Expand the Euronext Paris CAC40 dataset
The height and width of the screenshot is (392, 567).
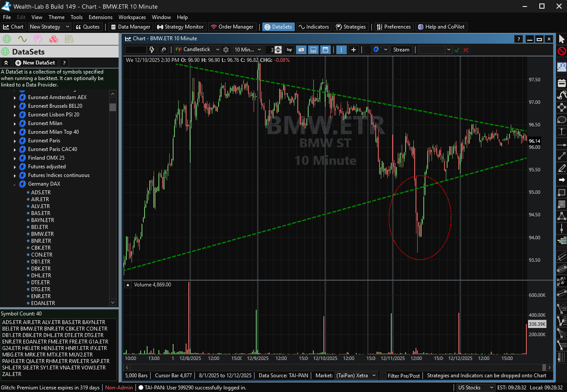[x=15, y=149]
